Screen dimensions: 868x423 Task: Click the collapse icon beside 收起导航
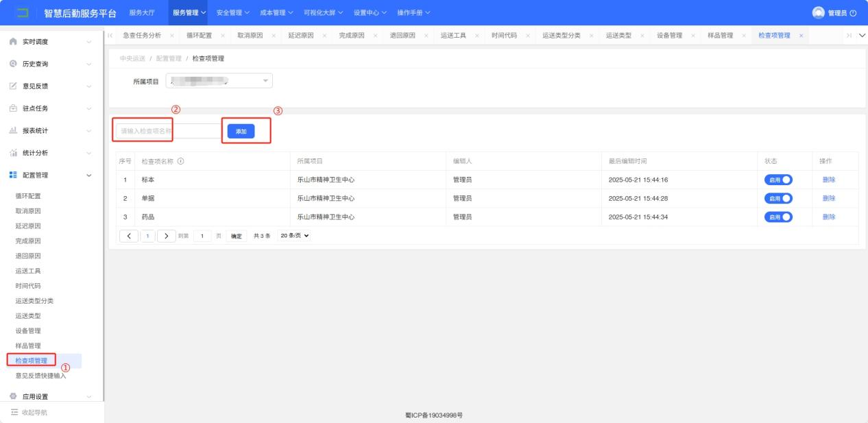coord(13,412)
